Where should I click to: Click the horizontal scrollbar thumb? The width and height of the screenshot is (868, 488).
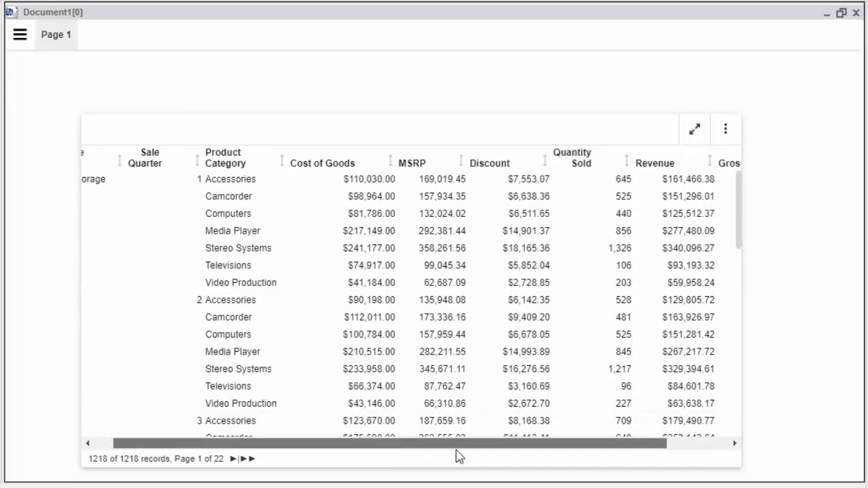coord(389,443)
